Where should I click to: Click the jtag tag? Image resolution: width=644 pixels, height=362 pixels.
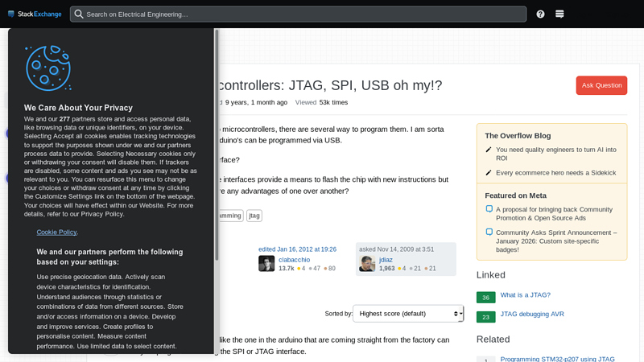tap(254, 216)
